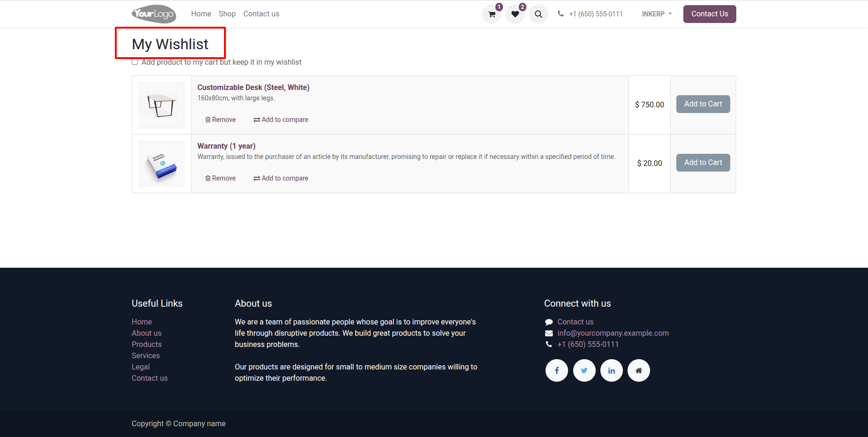This screenshot has width=868, height=437.
Task: Click the LinkedIn social icon
Action: 612,370
